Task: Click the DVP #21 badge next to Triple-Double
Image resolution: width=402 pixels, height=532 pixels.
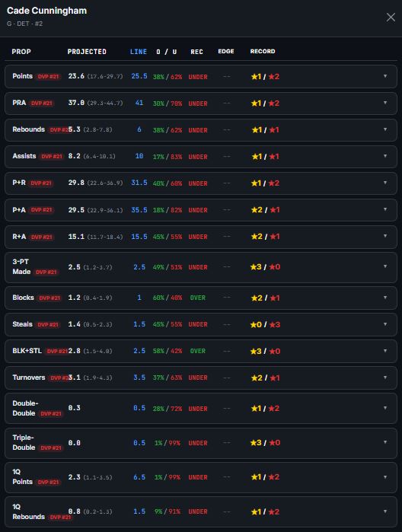Action: click(x=51, y=448)
